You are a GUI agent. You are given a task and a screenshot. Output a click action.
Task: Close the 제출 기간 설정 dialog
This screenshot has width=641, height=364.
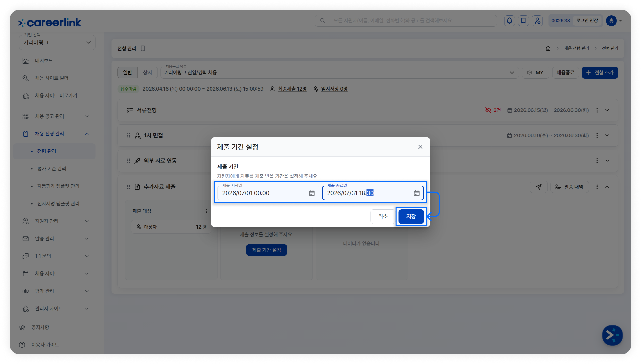420,147
